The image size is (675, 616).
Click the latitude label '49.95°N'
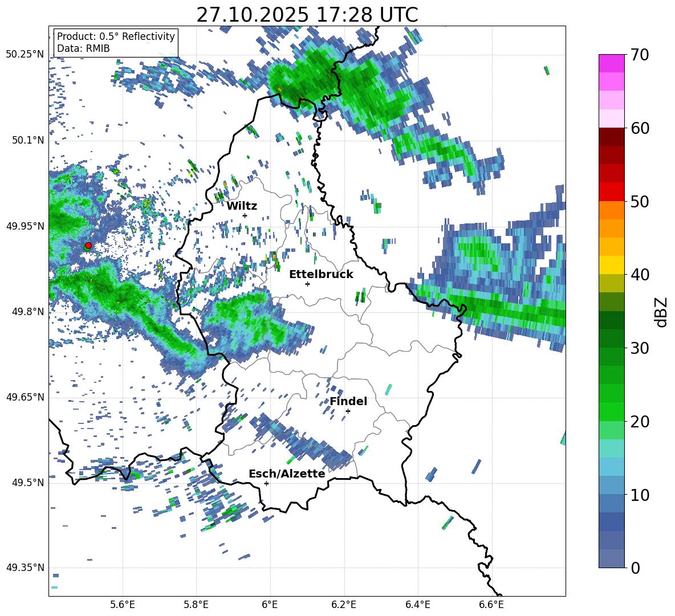click(25, 226)
